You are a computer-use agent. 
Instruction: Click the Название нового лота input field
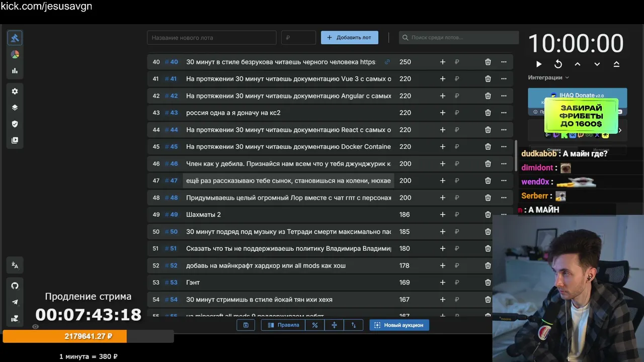(x=212, y=38)
